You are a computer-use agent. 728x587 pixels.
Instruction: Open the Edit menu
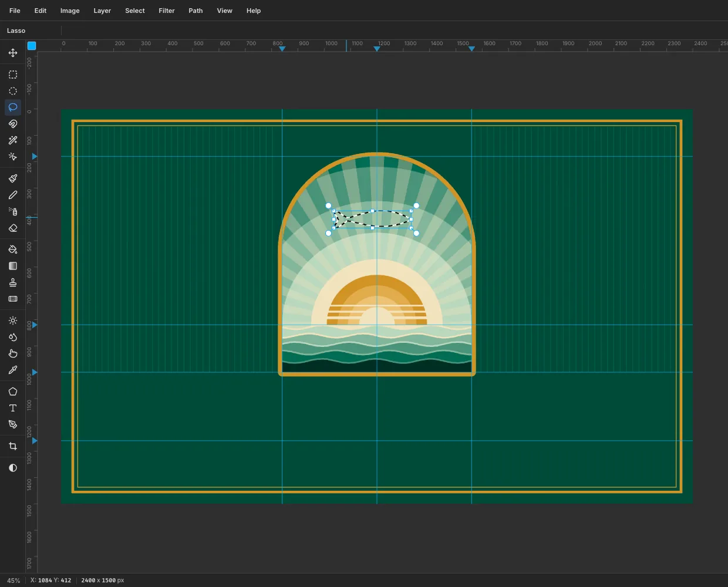41,11
